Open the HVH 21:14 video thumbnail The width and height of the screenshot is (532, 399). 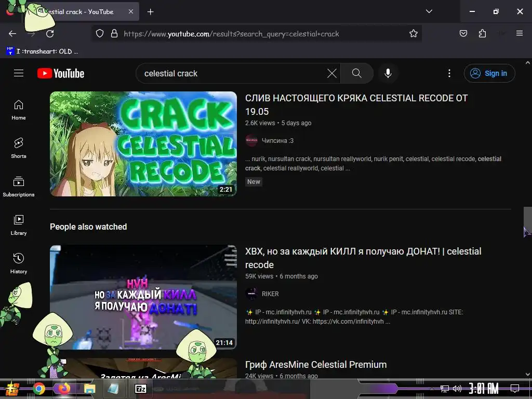(x=143, y=297)
